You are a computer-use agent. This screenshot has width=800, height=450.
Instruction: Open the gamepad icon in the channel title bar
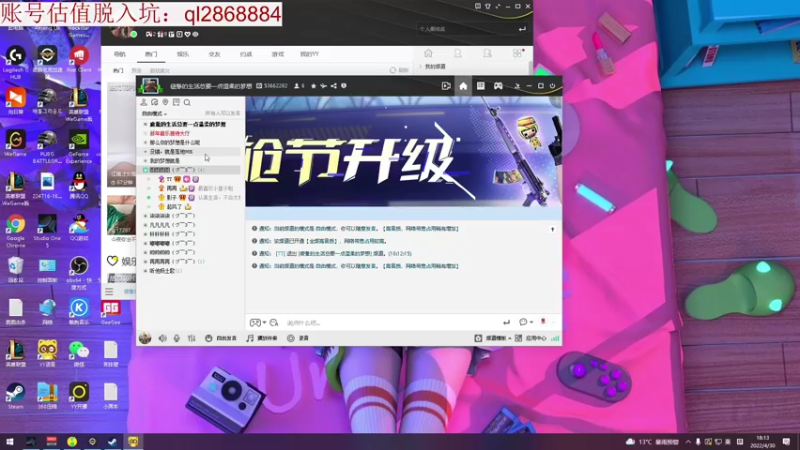point(498,86)
